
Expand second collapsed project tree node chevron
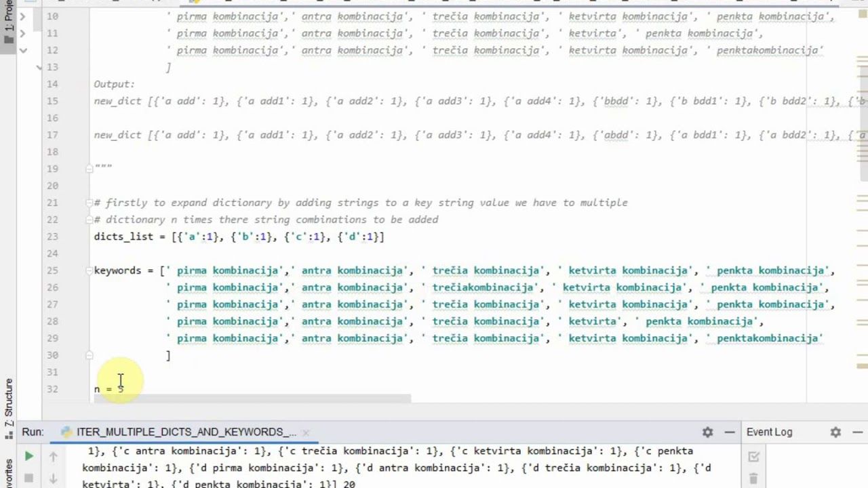point(23,33)
